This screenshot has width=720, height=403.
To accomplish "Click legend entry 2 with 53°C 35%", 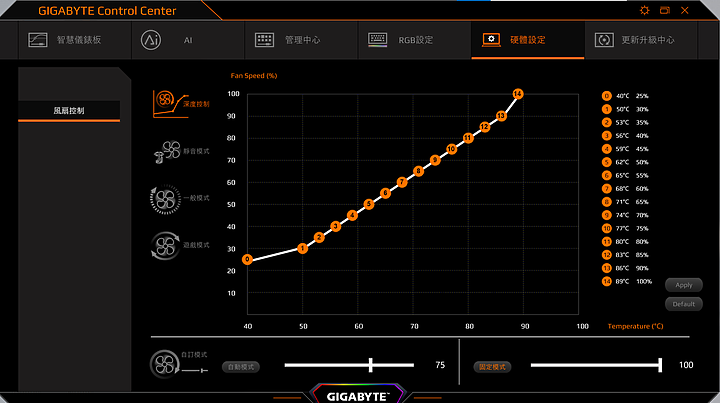I will (625, 123).
